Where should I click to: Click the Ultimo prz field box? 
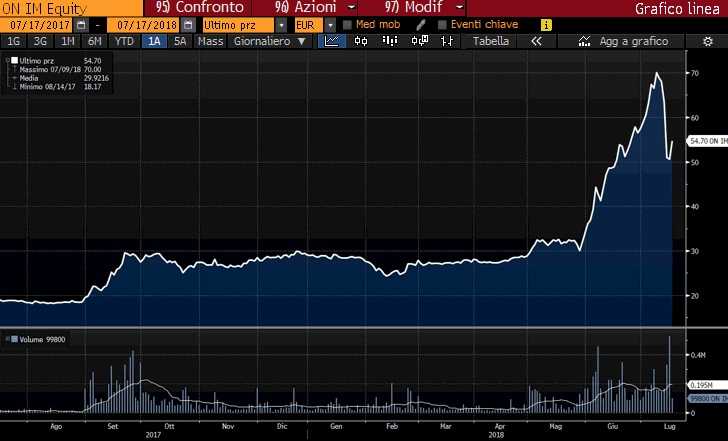(x=239, y=25)
